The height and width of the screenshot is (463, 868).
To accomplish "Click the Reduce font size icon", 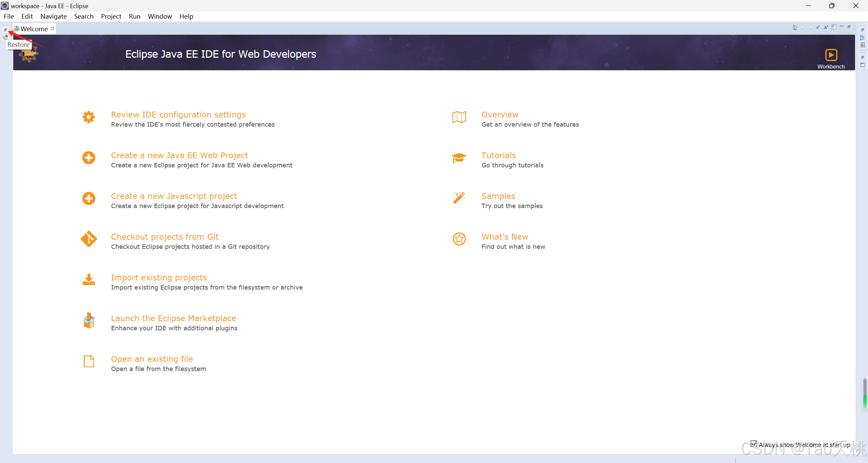I will click(x=818, y=27).
